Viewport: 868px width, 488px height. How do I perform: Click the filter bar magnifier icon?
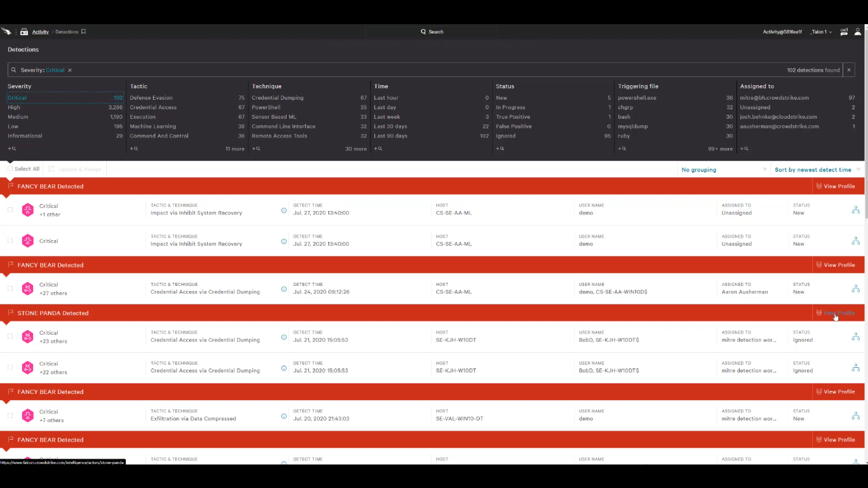(x=14, y=71)
